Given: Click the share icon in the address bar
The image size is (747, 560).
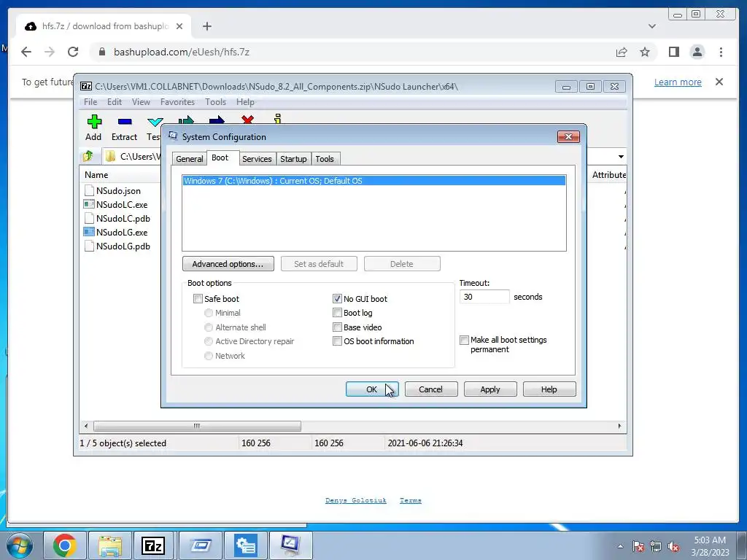Looking at the screenshot, I should [622, 52].
